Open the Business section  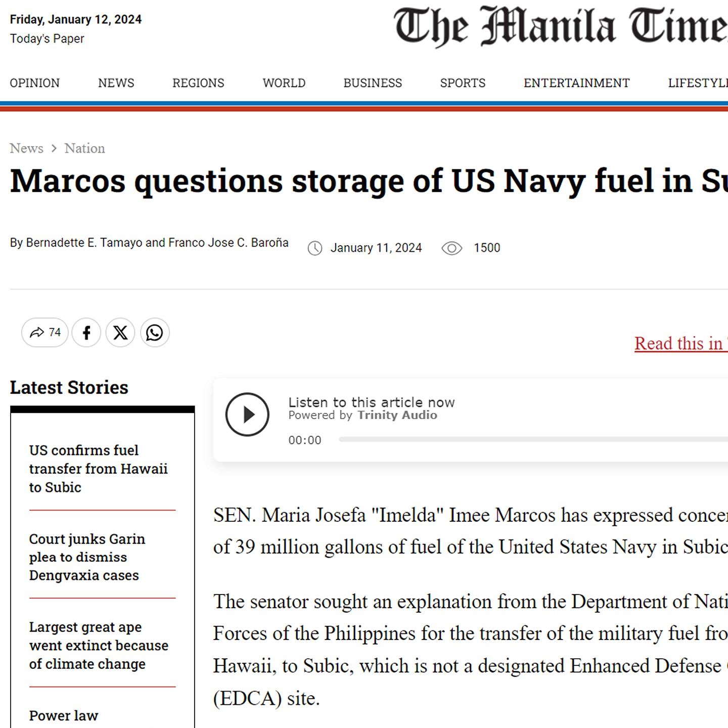coord(373,83)
